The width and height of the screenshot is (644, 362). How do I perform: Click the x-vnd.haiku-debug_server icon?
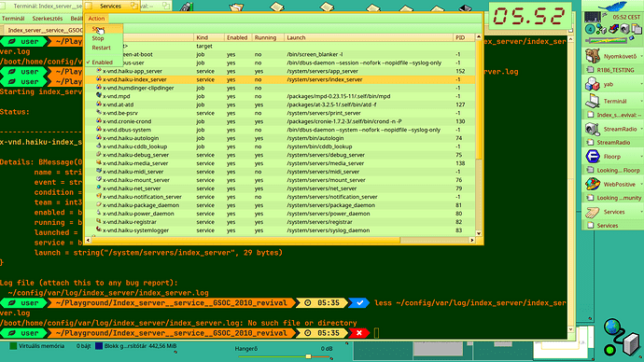click(99, 154)
